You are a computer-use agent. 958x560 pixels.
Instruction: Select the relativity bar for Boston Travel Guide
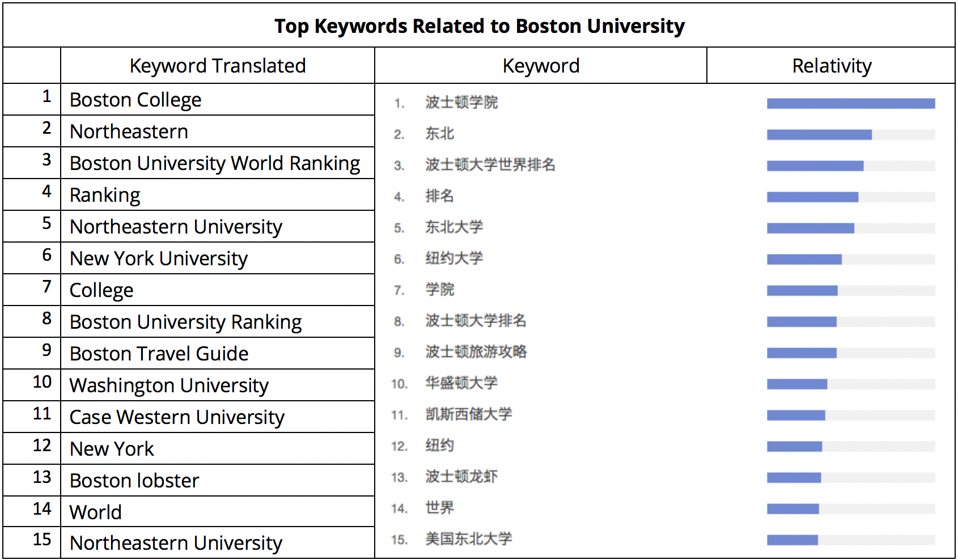pos(851,353)
